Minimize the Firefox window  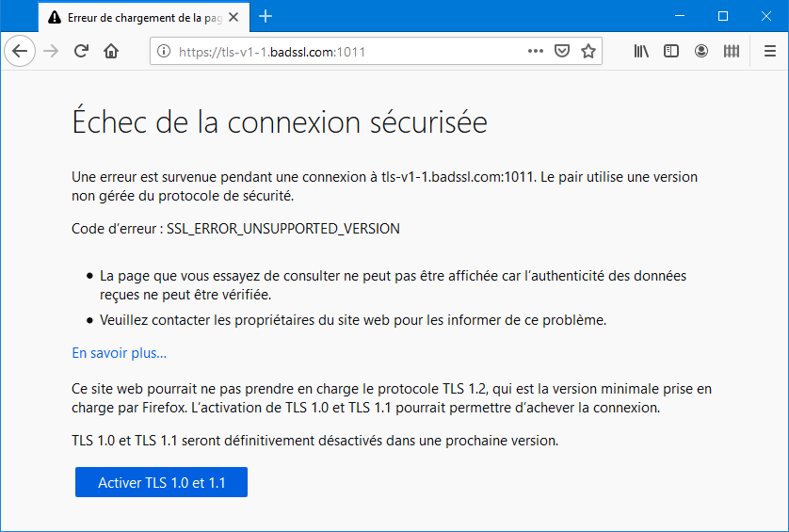pos(680,16)
